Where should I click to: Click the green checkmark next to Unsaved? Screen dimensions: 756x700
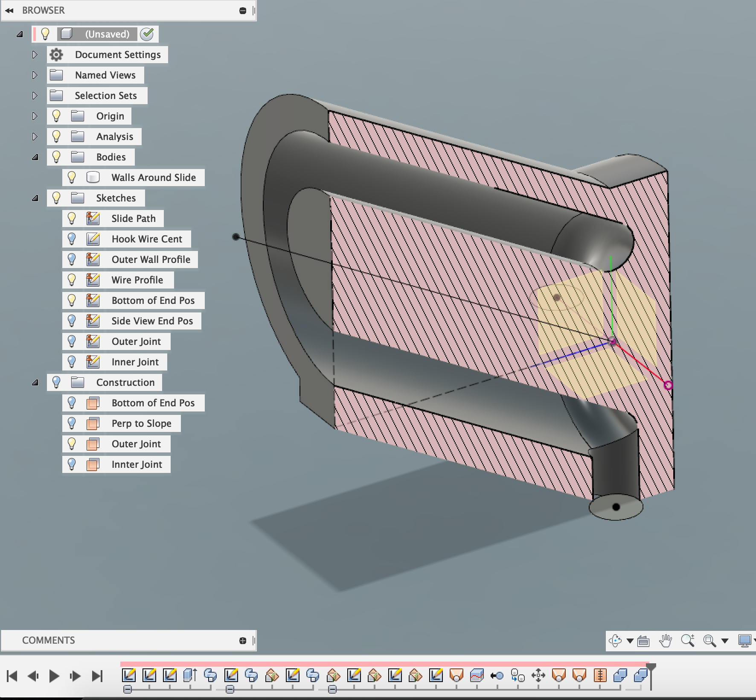click(147, 34)
